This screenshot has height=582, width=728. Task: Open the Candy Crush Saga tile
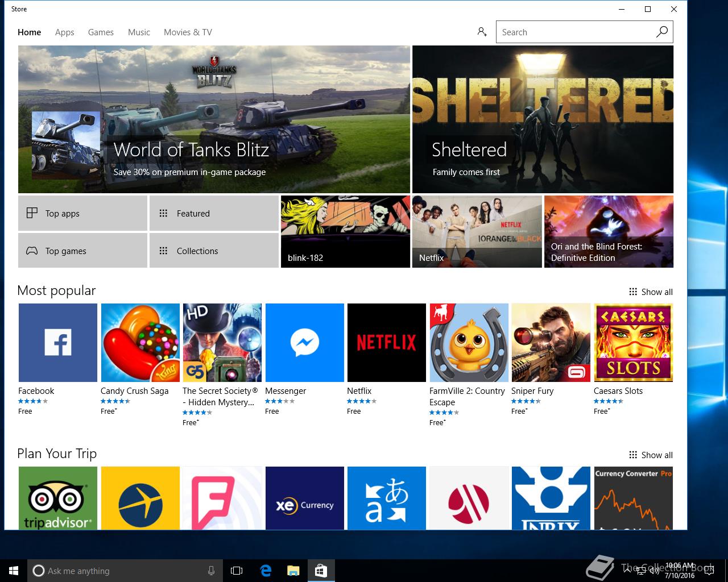pyautogui.click(x=140, y=343)
